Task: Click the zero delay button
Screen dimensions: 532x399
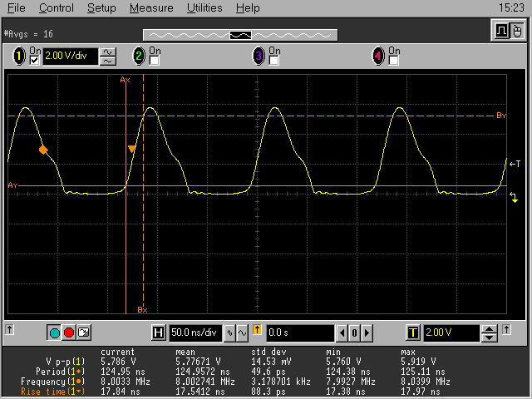Action: point(353,332)
